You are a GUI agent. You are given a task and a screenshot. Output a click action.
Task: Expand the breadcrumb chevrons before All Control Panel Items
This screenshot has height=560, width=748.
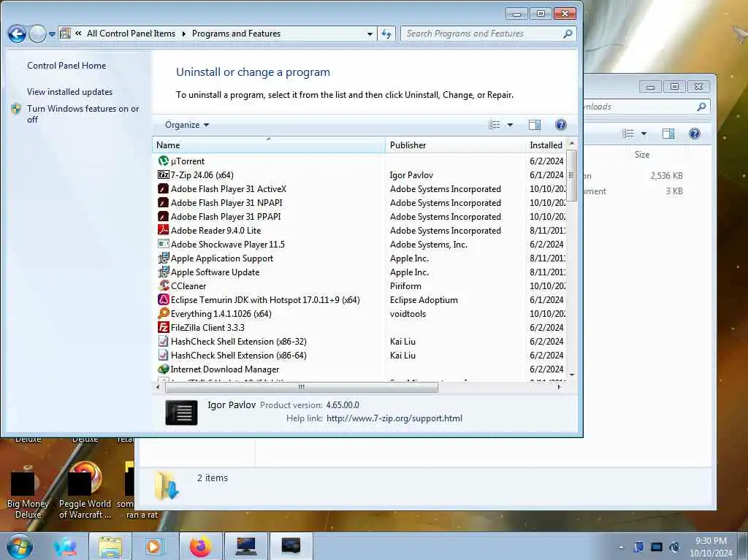point(78,34)
